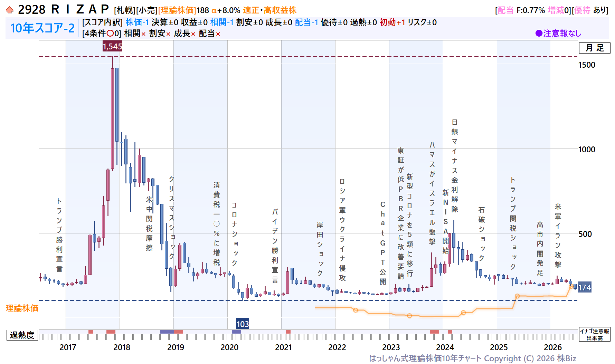This screenshot has width=615, height=364.
Task: Click the 成長× condition
Action: [185, 33]
